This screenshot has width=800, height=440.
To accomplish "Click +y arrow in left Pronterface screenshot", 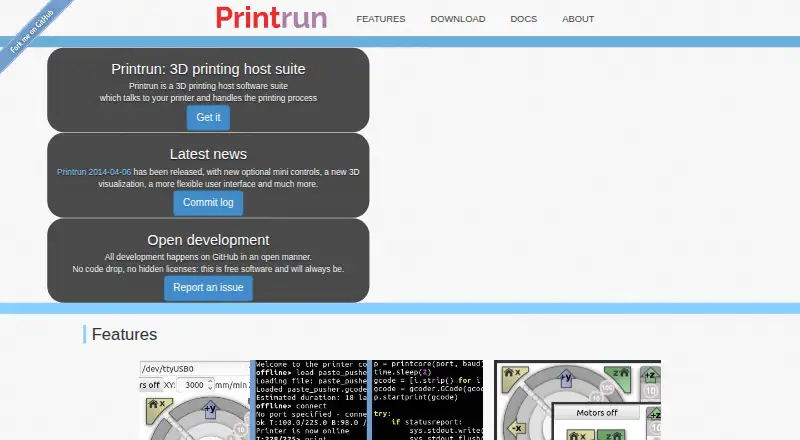I will point(210,409).
